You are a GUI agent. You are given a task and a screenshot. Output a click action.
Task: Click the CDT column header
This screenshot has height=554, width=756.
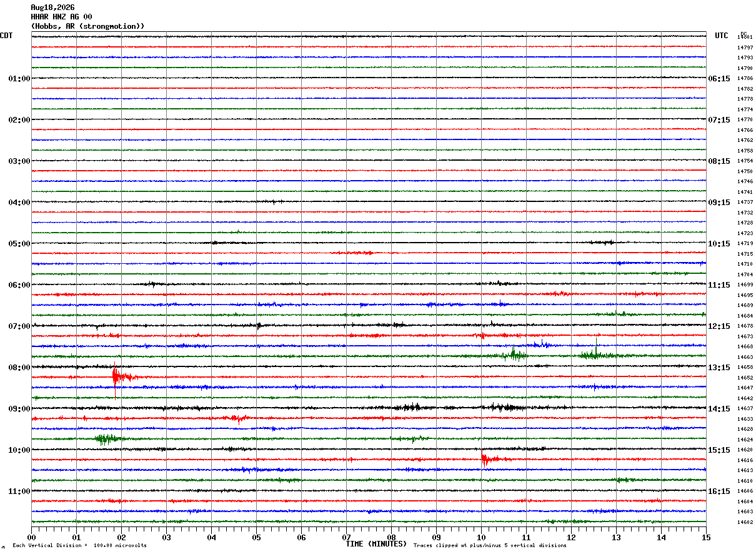pos(6,36)
